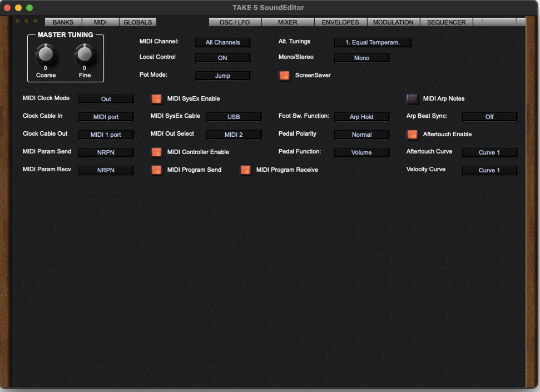Viewport: 540px width, 392px height.
Task: Click the GLOBALS button
Action: tap(137, 22)
